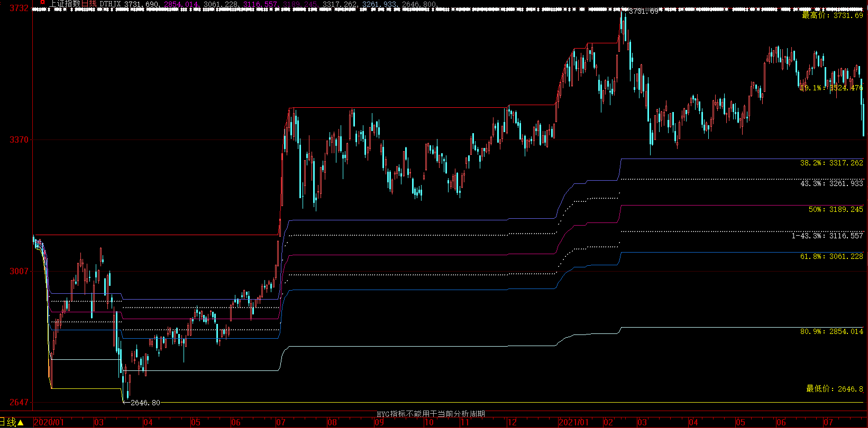Click header readout value 2646.800
The width and height of the screenshot is (868, 428).
tap(419, 4)
